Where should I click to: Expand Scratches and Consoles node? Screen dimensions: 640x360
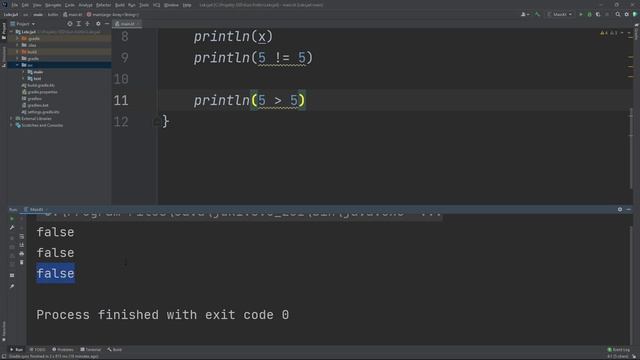click(11, 125)
